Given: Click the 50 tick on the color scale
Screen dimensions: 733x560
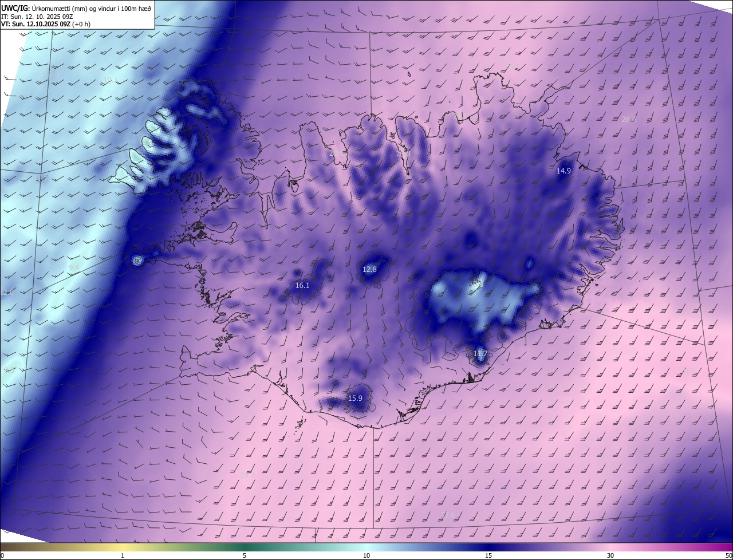Looking at the screenshot, I should 728,555.
